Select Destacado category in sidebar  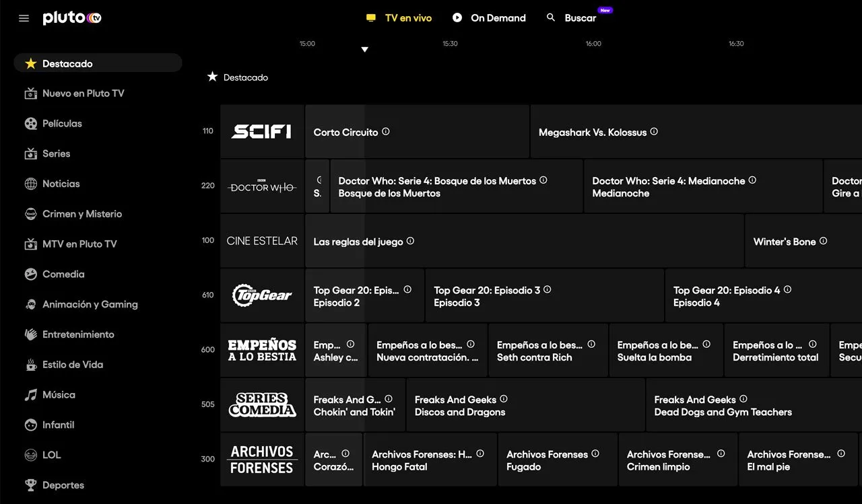(98, 63)
